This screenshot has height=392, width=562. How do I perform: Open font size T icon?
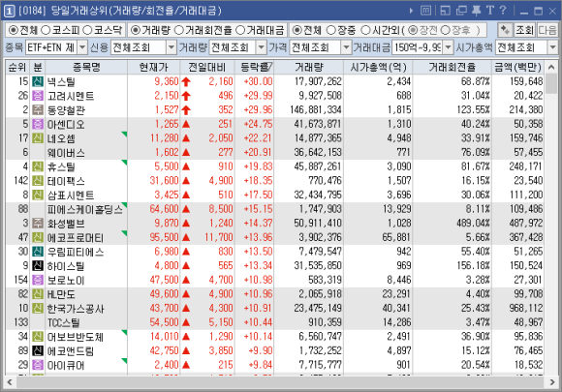[x=490, y=10]
